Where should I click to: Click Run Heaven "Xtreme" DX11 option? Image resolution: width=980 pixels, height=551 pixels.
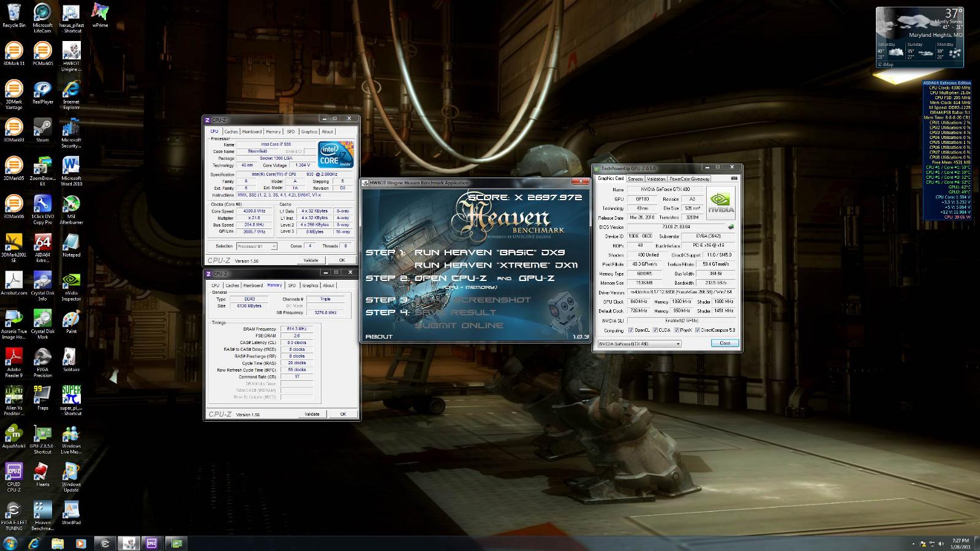pos(496,265)
